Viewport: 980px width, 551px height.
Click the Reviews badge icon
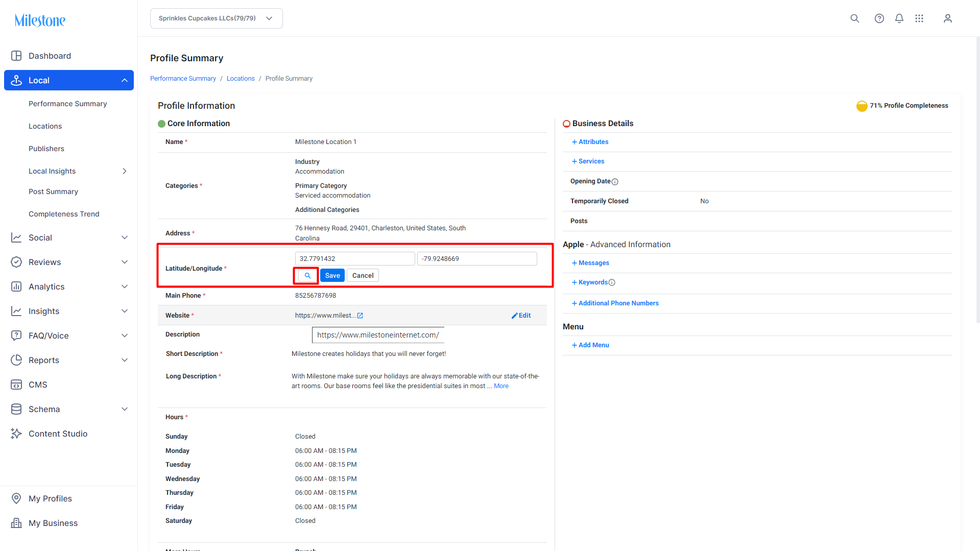[x=16, y=262]
